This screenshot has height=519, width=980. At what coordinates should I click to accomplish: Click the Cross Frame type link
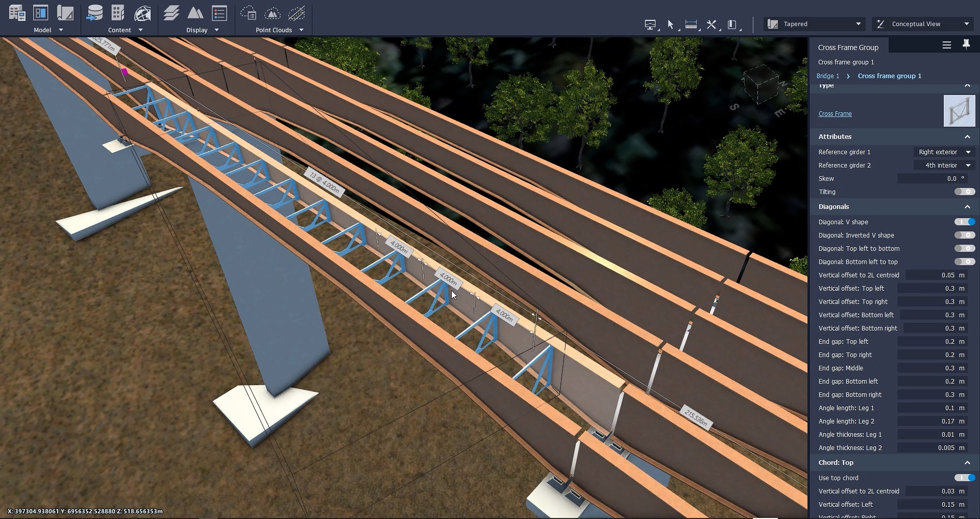835,114
